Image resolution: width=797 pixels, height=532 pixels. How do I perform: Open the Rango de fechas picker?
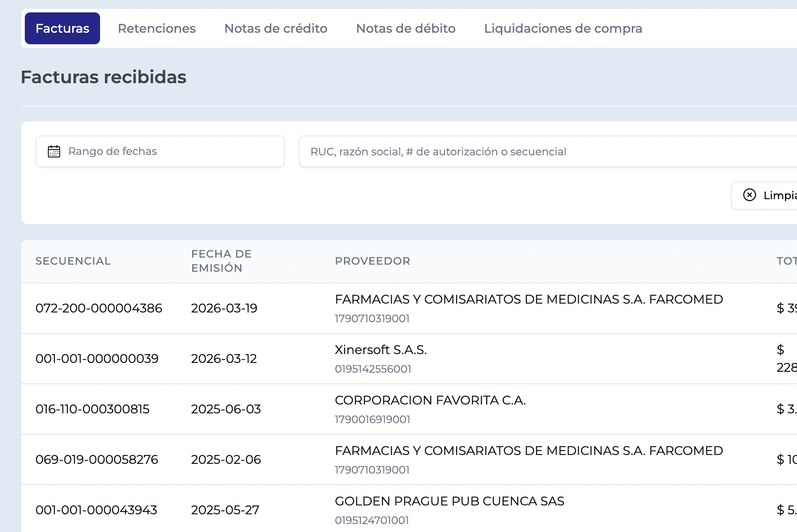[x=160, y=151]
